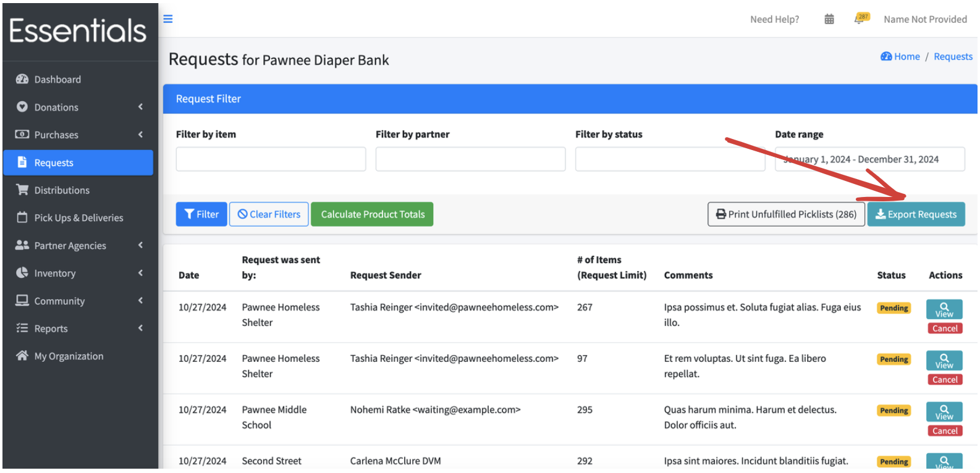
Task: Click Calculate Product Totals button
Action: [x=372, y=214]
